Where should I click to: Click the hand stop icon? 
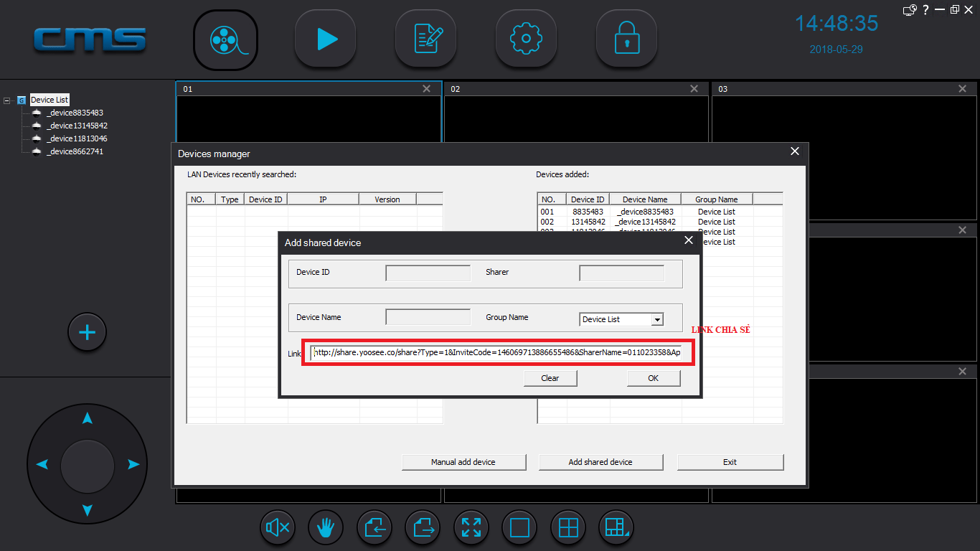point(326,528)
